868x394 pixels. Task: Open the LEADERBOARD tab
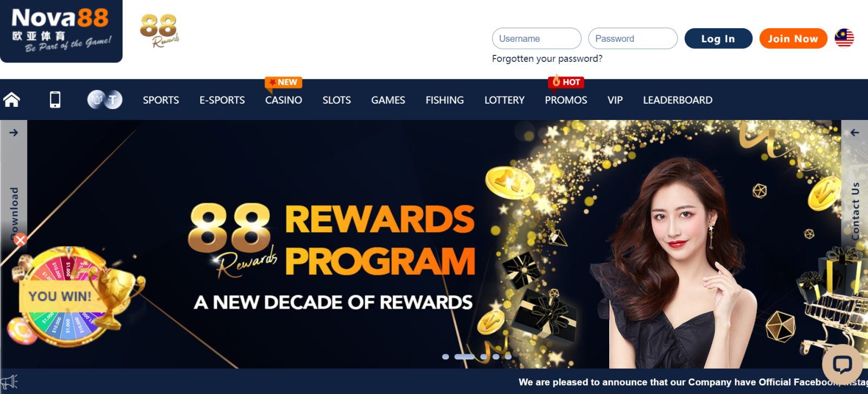coord(678,100)
